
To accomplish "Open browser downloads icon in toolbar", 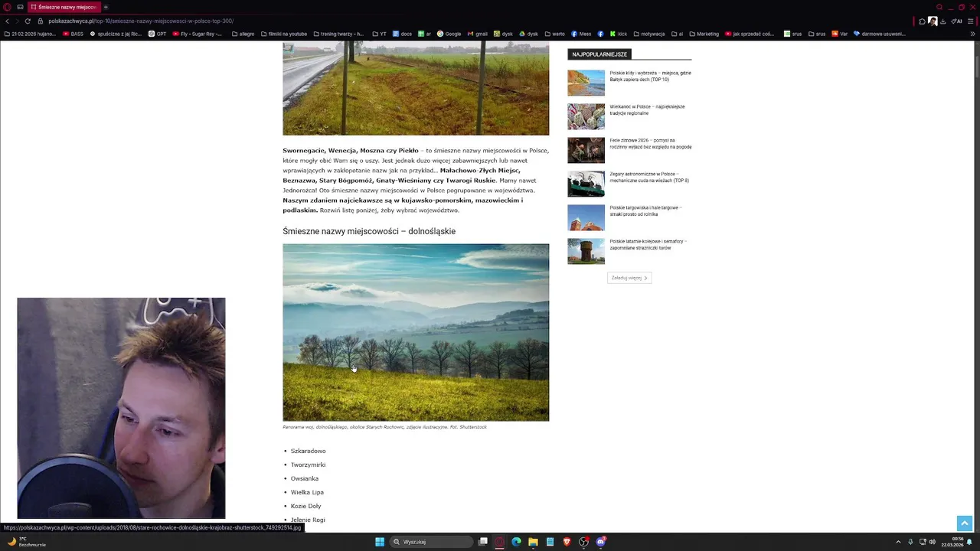I will tap(943, 21).
